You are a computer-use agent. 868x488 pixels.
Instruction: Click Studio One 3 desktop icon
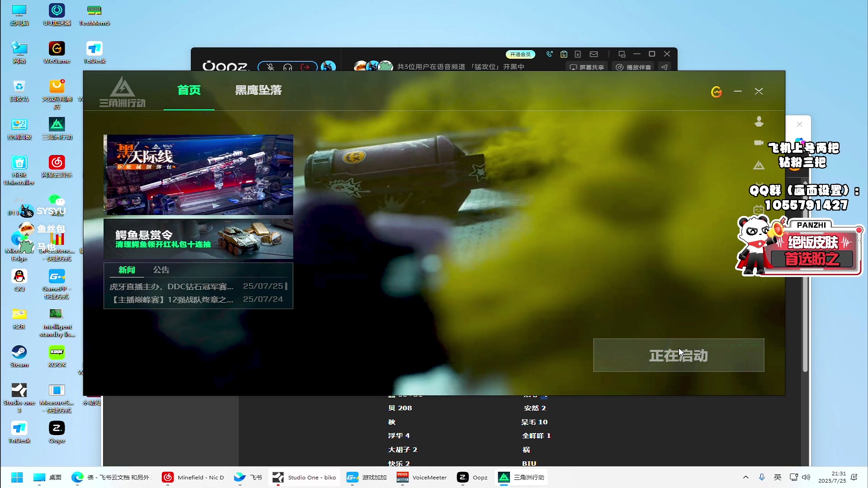[19, 397]
